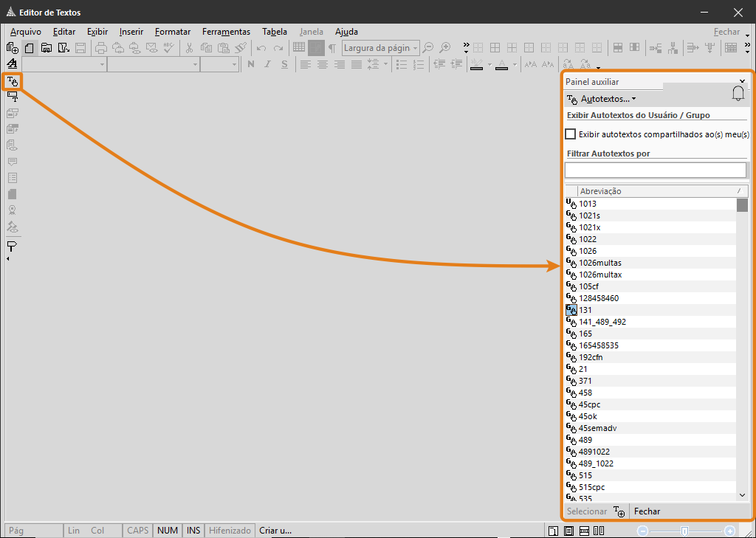Open the Ferramentas menu

tap(226, 32)
